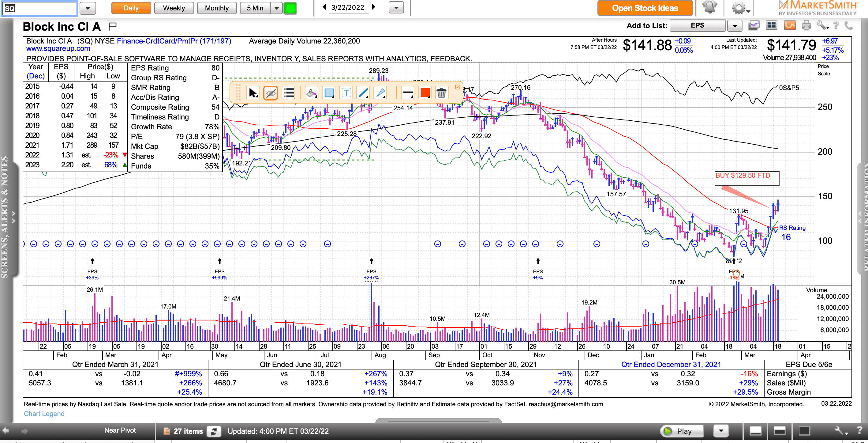Click the EPS -16% earnings marker

tap(734, 274)
